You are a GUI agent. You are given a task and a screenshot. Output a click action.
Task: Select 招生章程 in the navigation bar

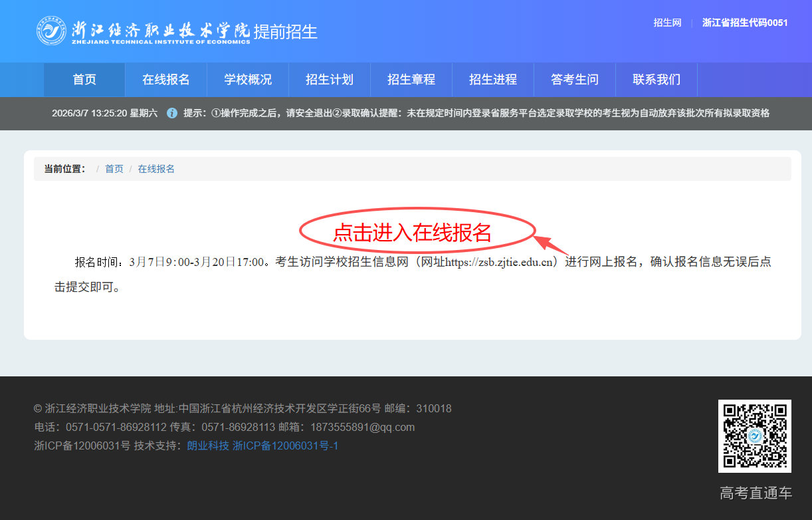pyautogui.click(x=411, y=80)
